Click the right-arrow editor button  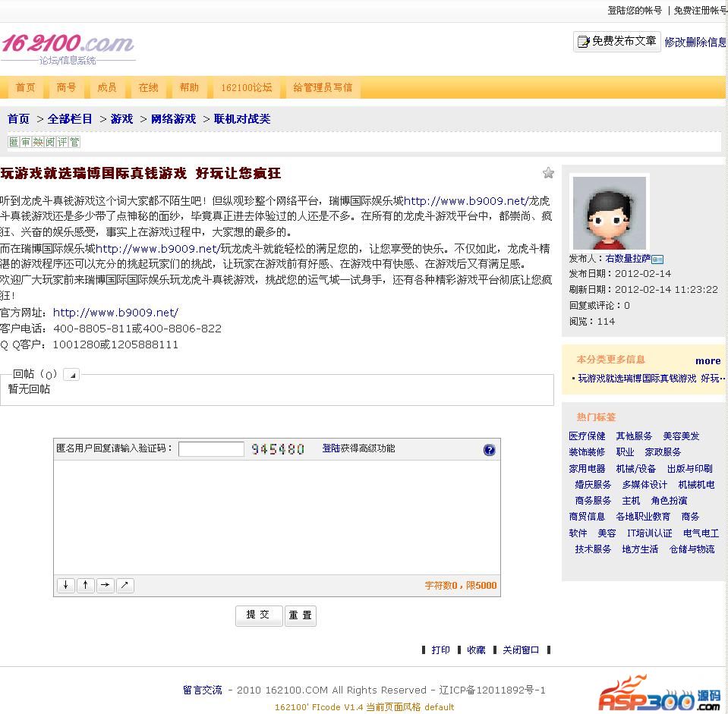pyautogui.click(x=106, y=586)
